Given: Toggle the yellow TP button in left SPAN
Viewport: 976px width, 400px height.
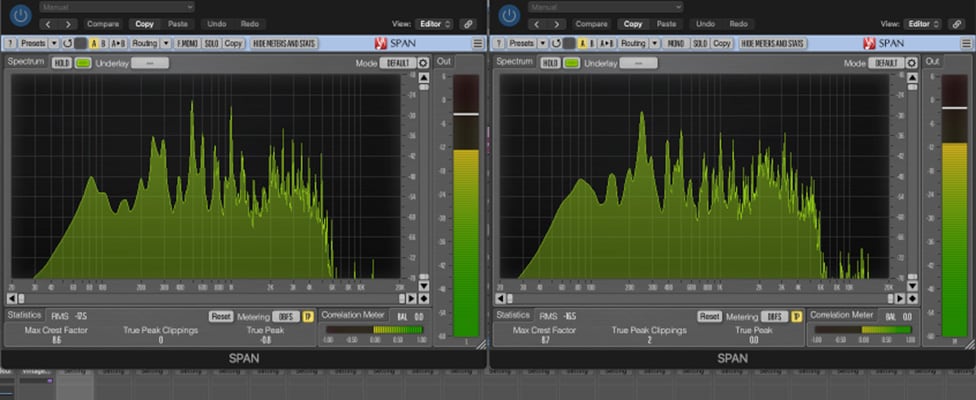Looking at the screenshot, I should [x=307, y=317].
